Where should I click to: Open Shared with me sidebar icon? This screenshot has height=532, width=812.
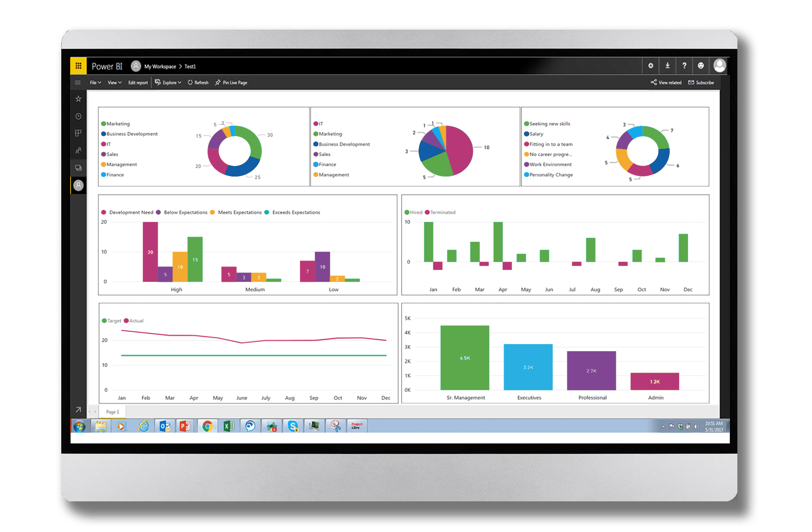click(x=78, y=150)
